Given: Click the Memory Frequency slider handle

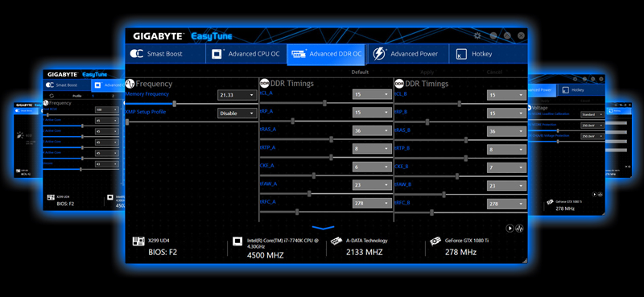Looking at the screenshot, I should 175,104.
